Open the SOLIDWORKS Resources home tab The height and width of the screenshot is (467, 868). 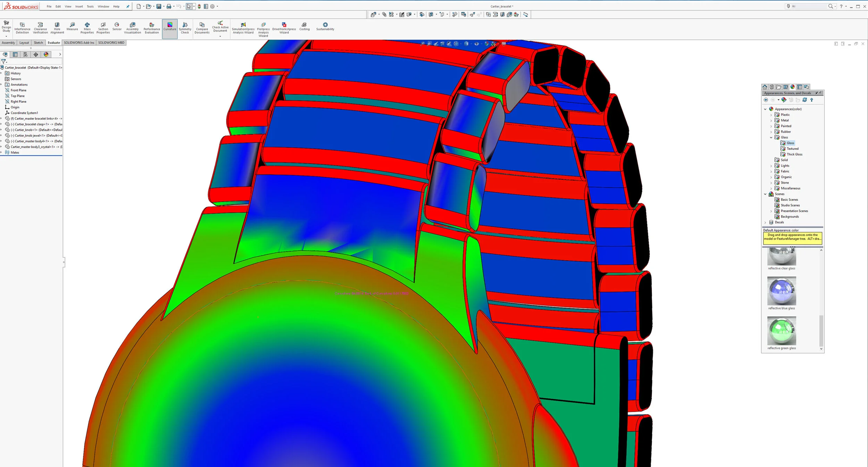(765, 87)
